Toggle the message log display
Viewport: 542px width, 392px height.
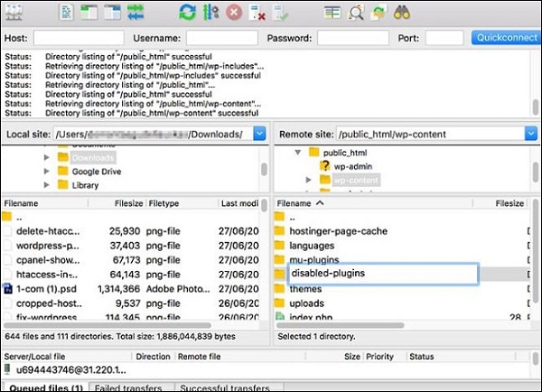pos(69,13)
